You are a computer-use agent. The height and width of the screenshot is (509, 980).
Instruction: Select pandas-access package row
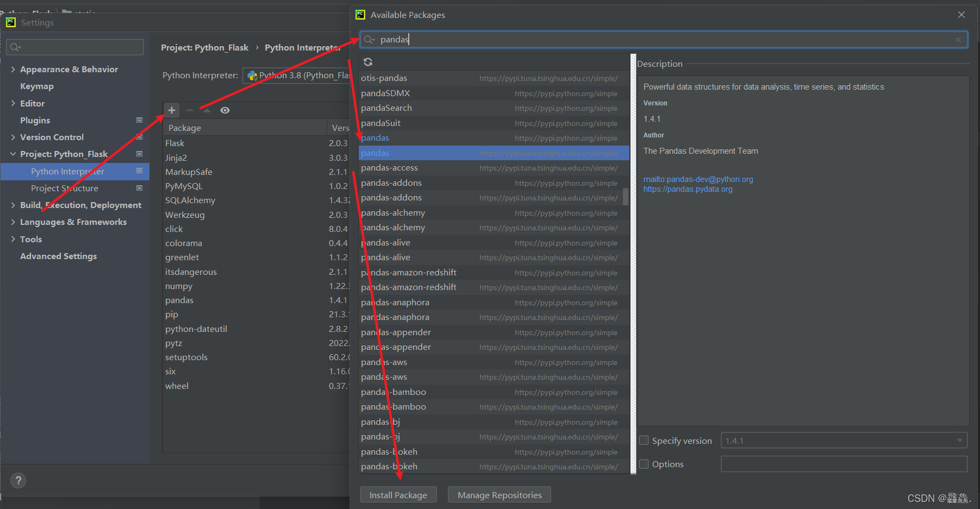494,168
